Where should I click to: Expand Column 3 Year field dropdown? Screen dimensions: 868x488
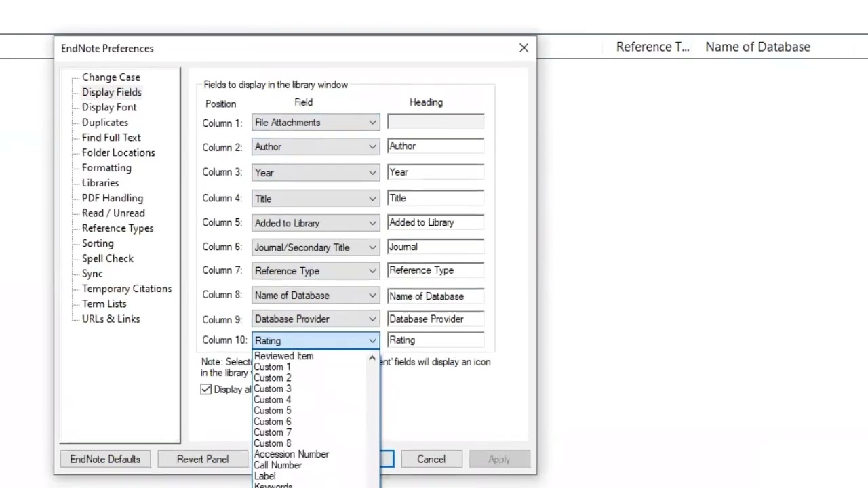coord(315,173)
